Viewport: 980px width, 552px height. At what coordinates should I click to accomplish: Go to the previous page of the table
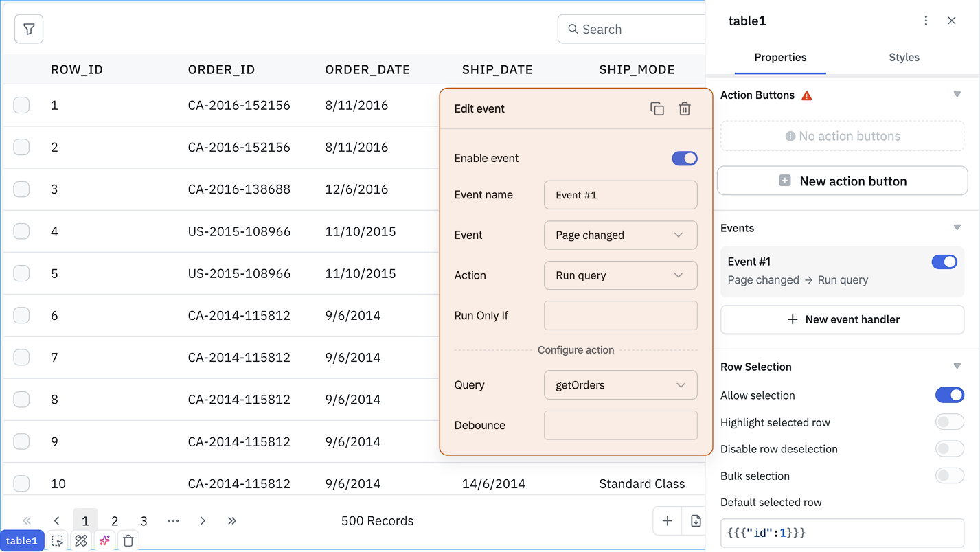point(57,521)
